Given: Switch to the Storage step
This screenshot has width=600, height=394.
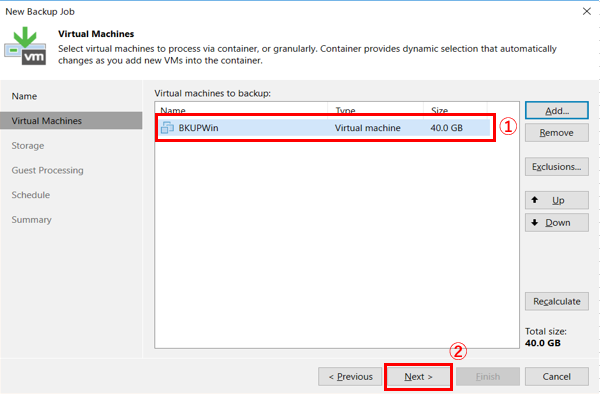Looking at the screenshot, I should point(28,146).
